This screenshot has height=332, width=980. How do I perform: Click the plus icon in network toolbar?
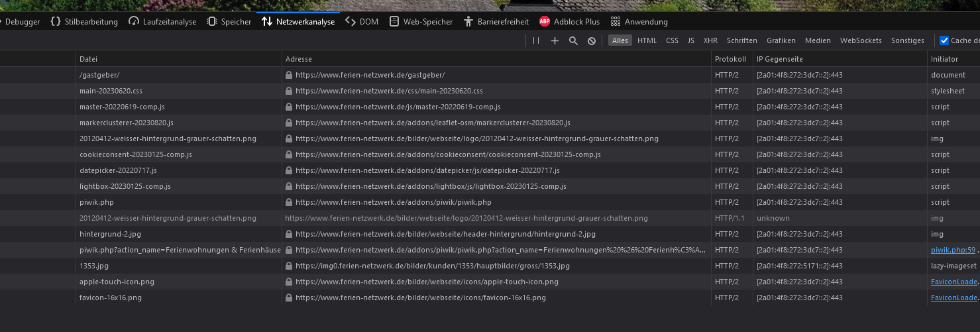[555, 40]
